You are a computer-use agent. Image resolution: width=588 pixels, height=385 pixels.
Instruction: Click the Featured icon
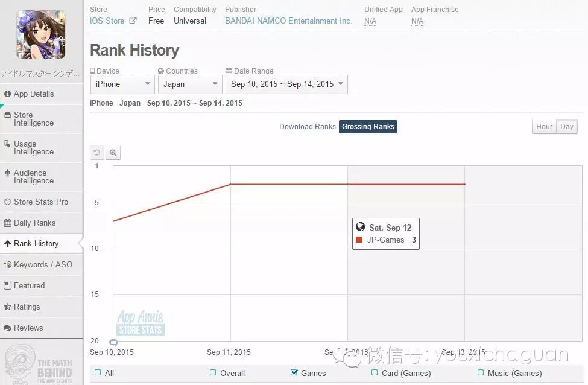[7, 285]
